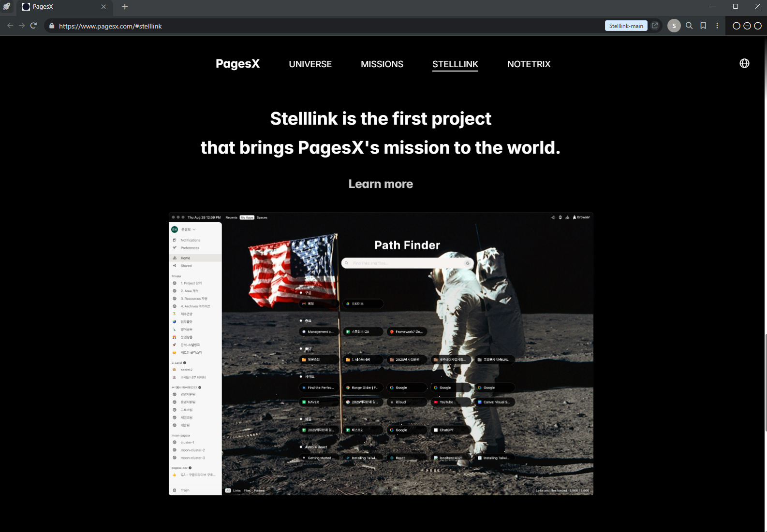The image size is (767, 532).
Task: Navigate to MISSIONS in top nav
Action: pyautogui.click(x=382, y=64)
